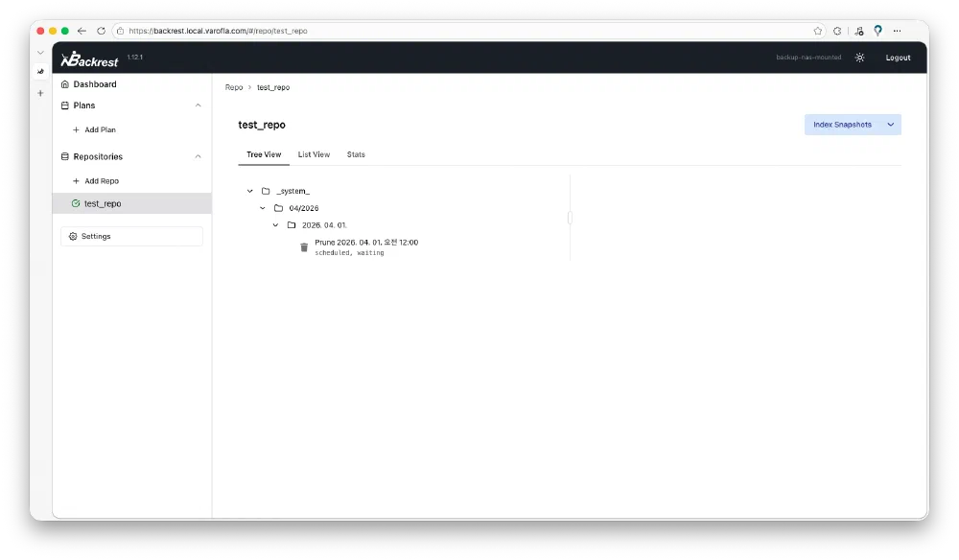Switch to the Stats tab
This screenshot has width=959, height=560.
tap(356, 154)
